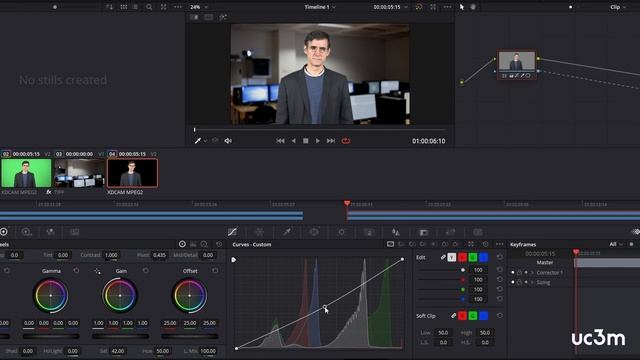This screenshot has width=640, height=360.
Task: Stop playback
Action: click(x=305, y=141)
